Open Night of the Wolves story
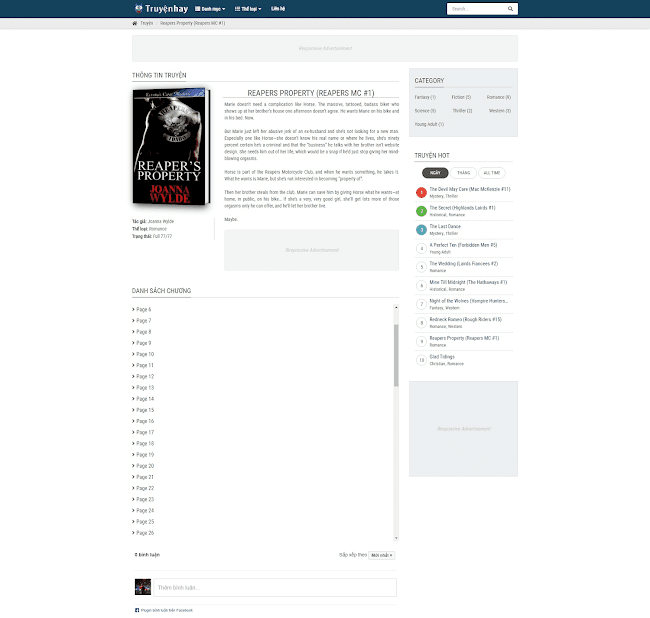 [468, 301]
